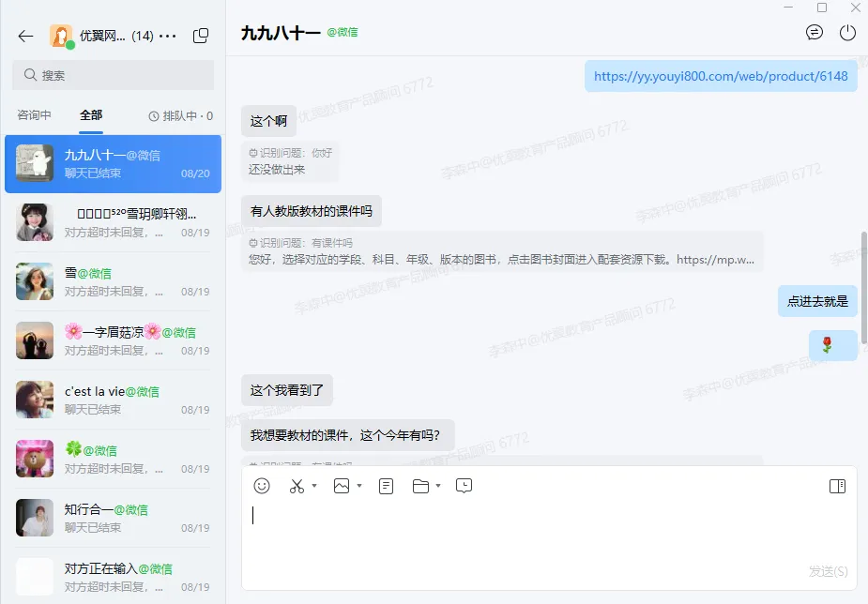Open the 优翼网 account avatar

(x=61, y=36)
